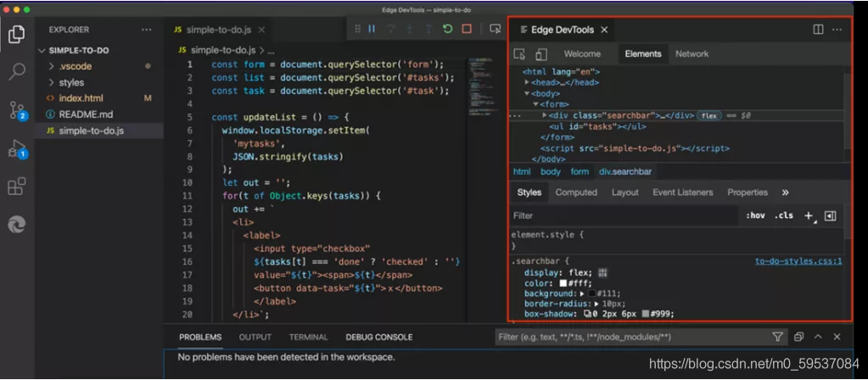868x380 pixels.
Task: Click the Step Out debug button
Action: click(428, 29)
